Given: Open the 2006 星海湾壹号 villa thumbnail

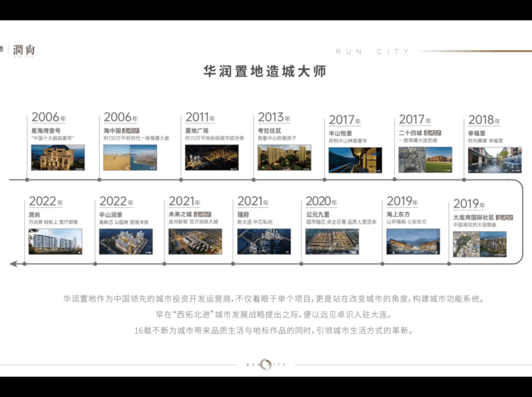Looking at the screenshot, I should click(57, 157).
